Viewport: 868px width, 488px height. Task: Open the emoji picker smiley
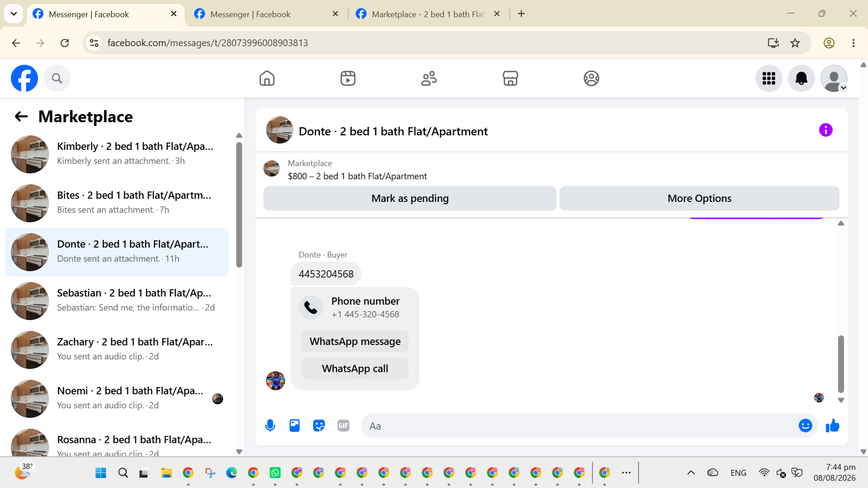point(806,426)
